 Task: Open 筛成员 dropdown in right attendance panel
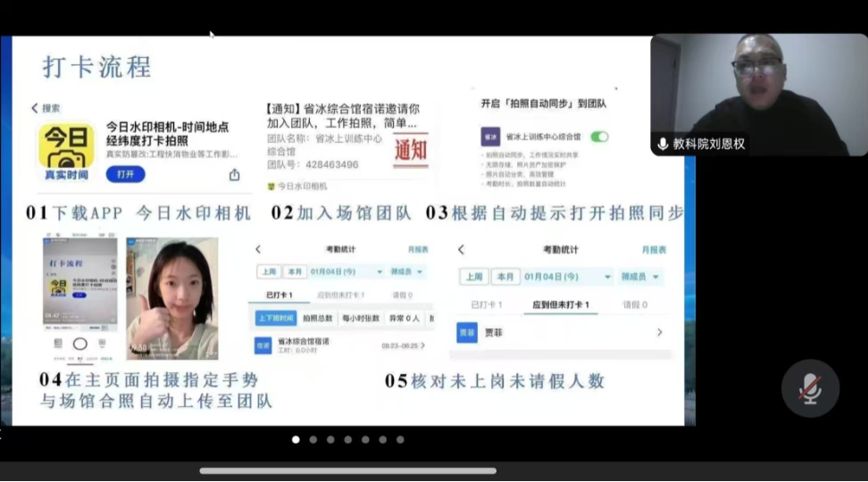(x=643, y=277)
